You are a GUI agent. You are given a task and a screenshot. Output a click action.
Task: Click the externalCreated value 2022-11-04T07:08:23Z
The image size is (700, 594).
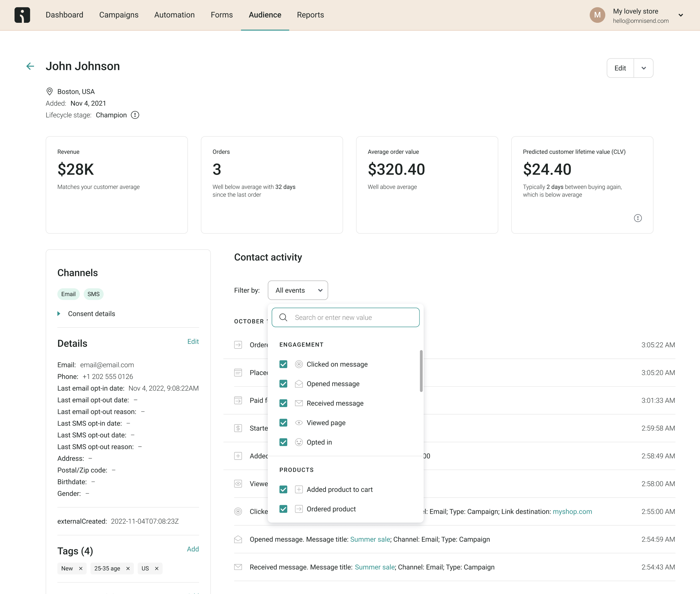coord(145,522)
